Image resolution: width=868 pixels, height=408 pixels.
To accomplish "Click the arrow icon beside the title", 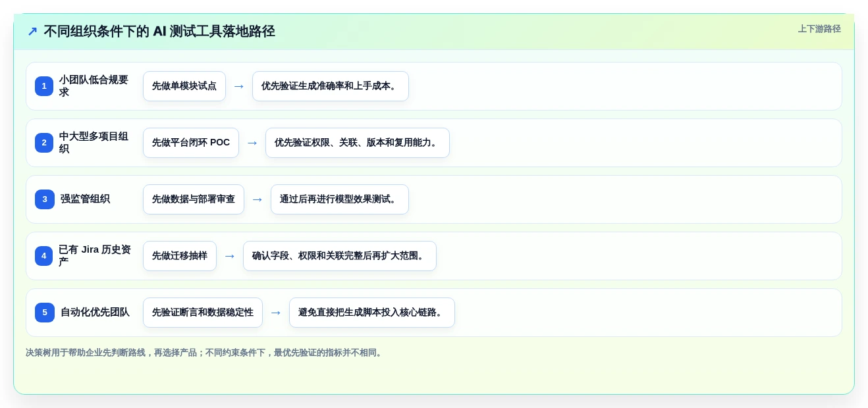I will 32,32.
